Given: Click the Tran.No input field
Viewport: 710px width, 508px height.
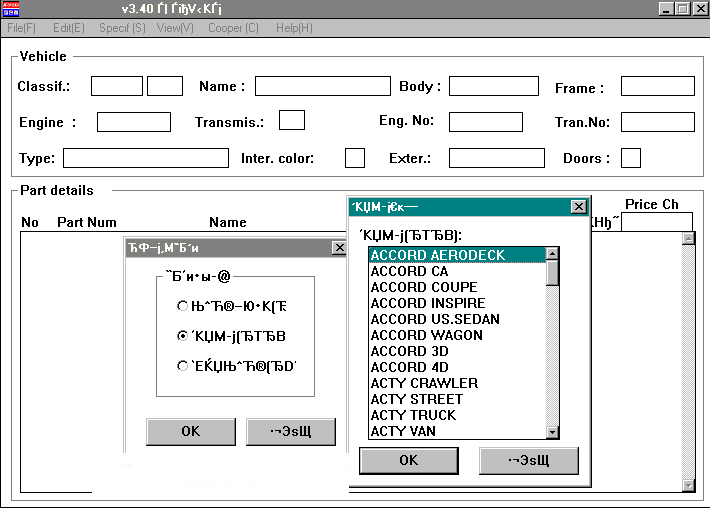Looking at the screenshot, I should tap(657, 122).
